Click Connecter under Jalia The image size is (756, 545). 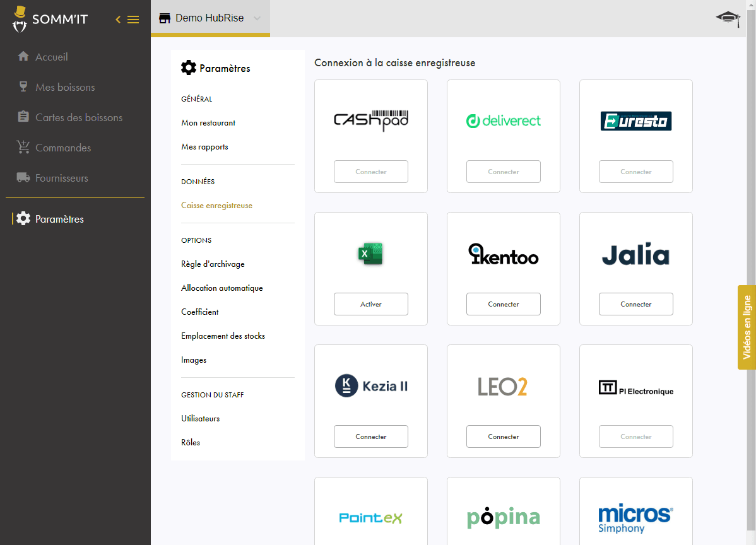pyautogui.click(x=636, y=304)
